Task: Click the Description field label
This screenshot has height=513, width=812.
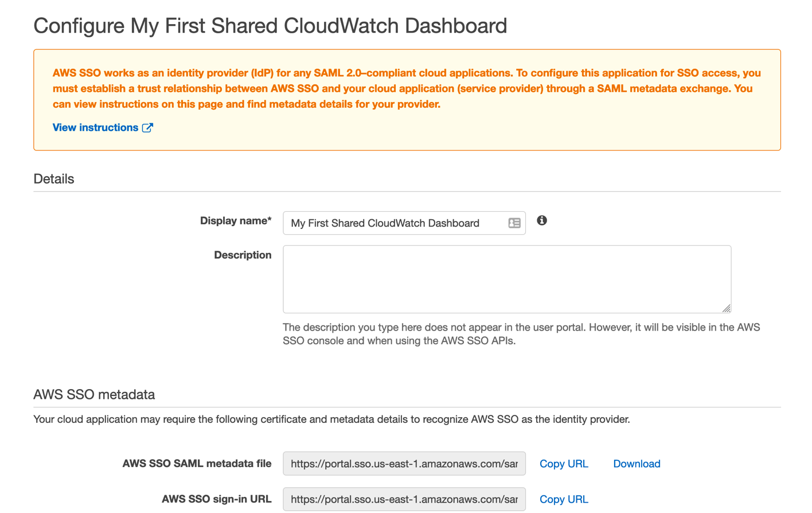Action: click(243, 255)
